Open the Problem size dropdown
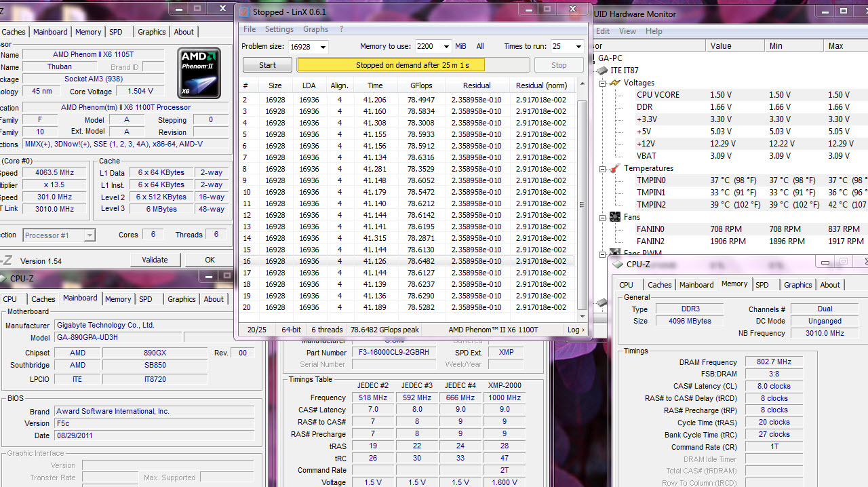Screen dimensions: 868x487 pos(322,47)
